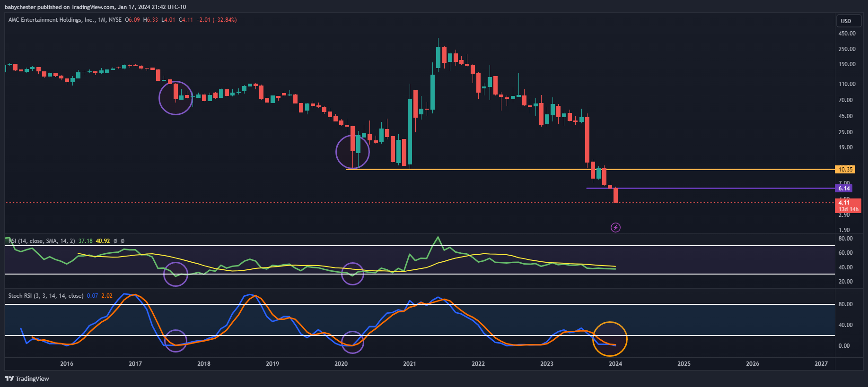Image resolution: width=868 pixels, height=387 pixels.
Task: Click the RSI (14, close, SMA, 14, 2) legend
Action: coord(42,241)
